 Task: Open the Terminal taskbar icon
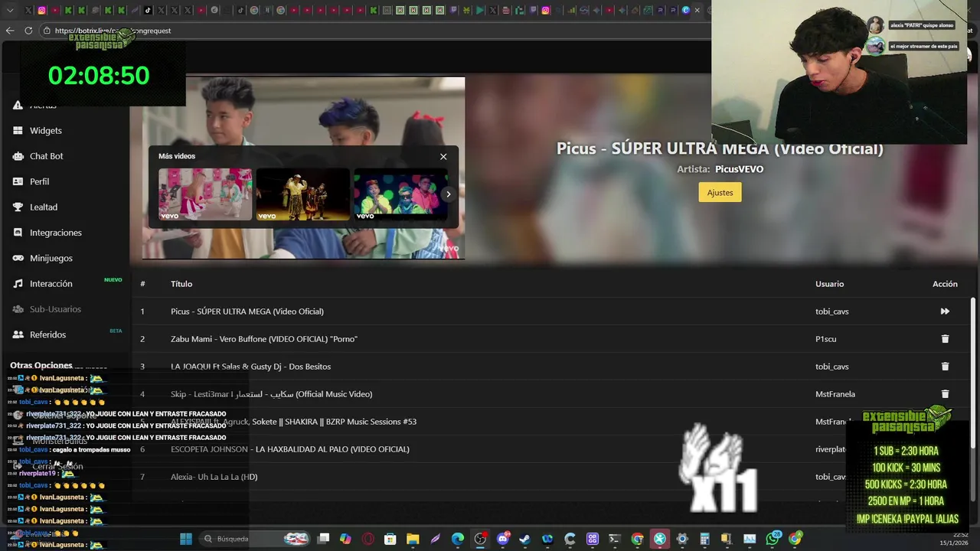613,539
